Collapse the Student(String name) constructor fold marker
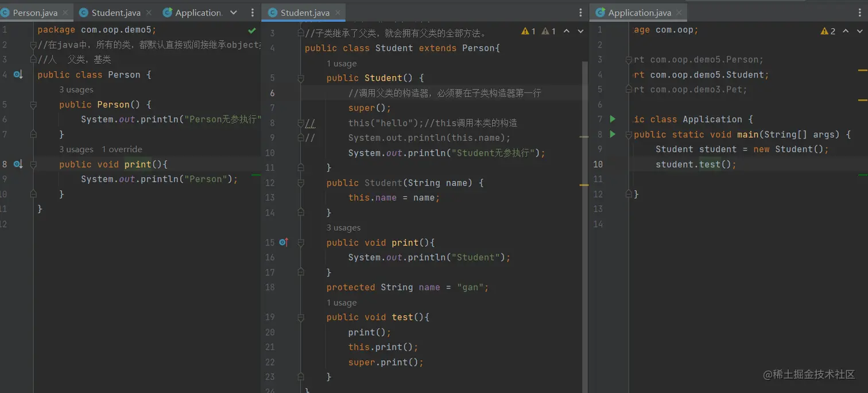 pyautogui.click(x=301, y=183)
